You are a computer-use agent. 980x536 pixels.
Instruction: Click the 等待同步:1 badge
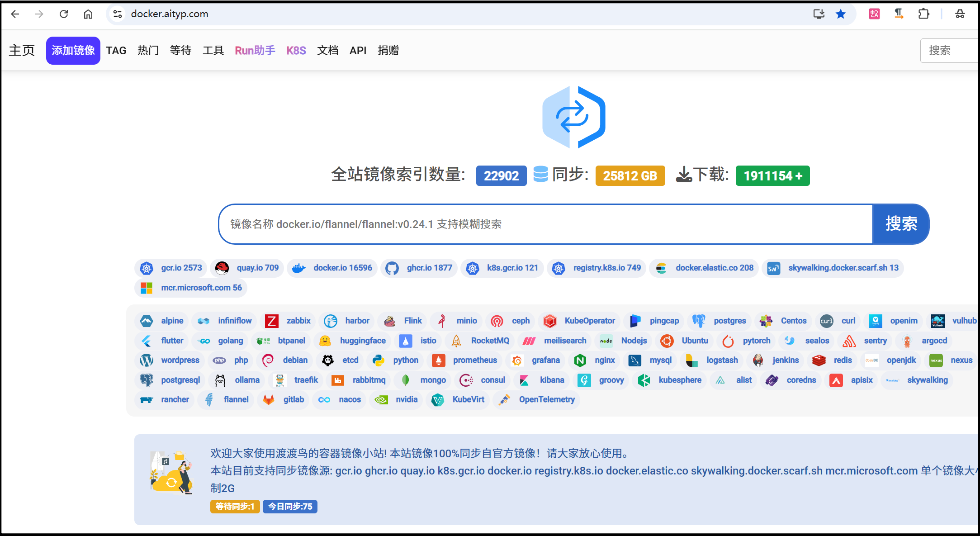(x=235, y=507)
